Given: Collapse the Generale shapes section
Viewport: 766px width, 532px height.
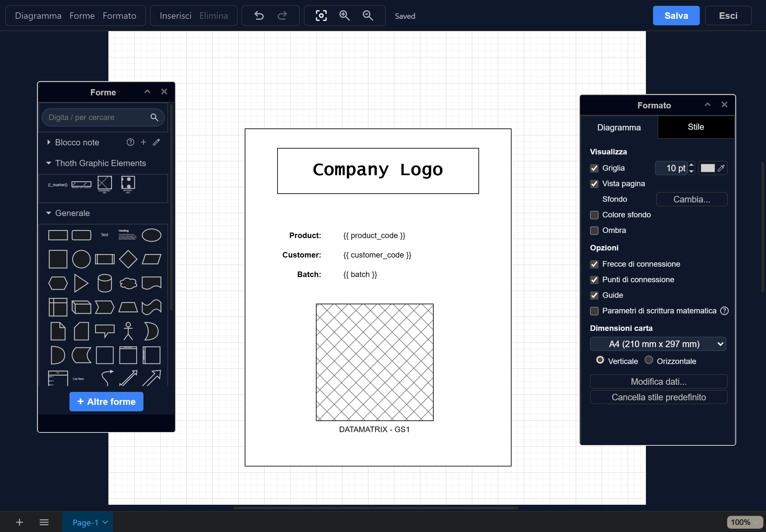Looking at the screenshot, I should tap(49, 213).
